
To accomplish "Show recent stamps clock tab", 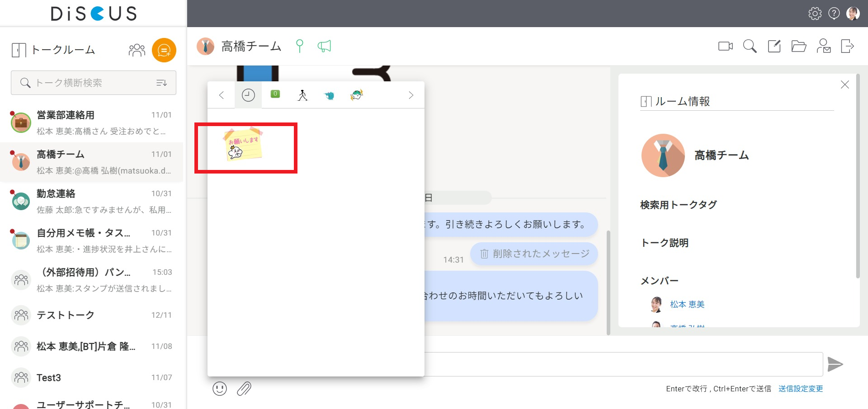I will pos(248,95).
